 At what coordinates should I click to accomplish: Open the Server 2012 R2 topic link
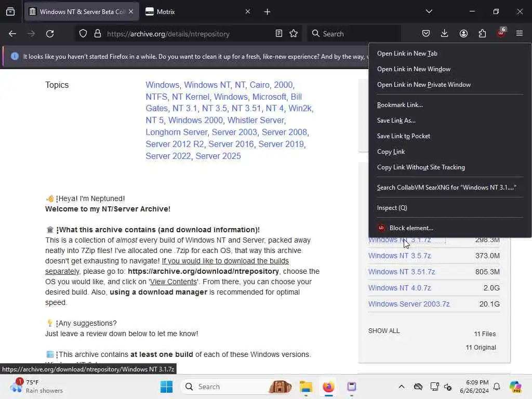[175, 144]
